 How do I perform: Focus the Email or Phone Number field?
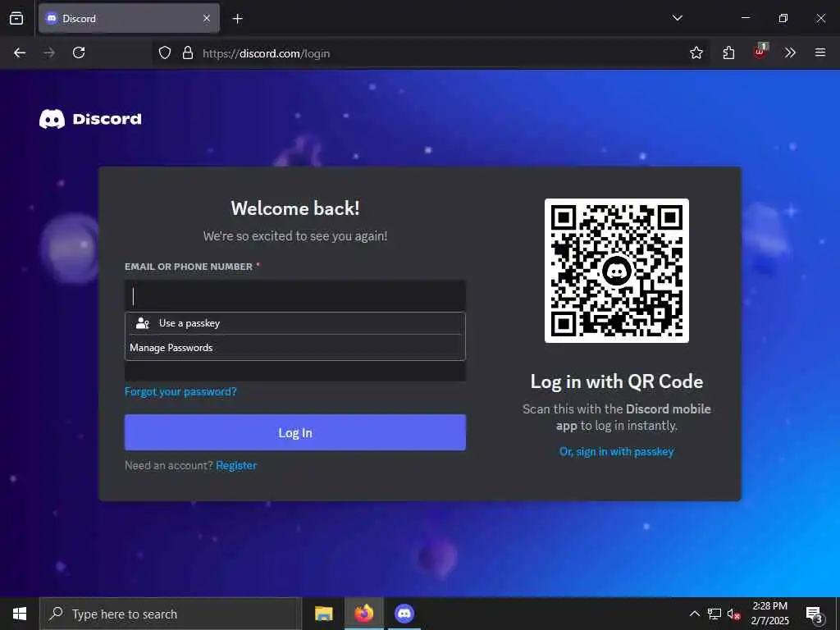(x=295, y=295)
